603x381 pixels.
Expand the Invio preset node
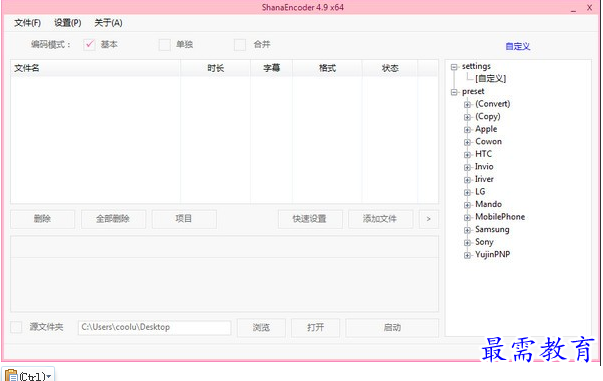click(x=467, y=167)
